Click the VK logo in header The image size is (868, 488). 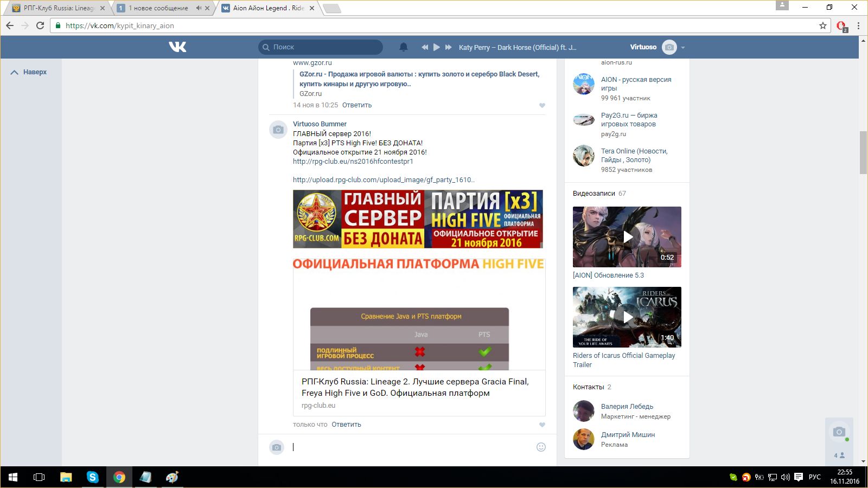(177, 47)
